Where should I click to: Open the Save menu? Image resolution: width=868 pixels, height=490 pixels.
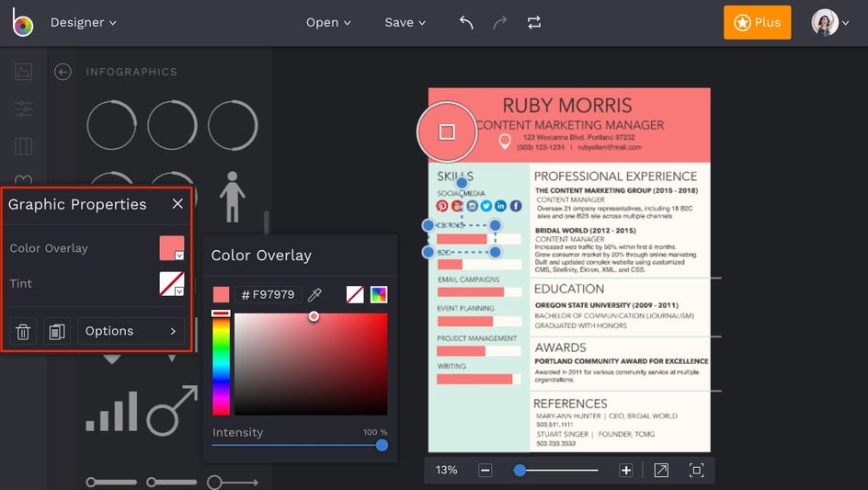(405, 23)
